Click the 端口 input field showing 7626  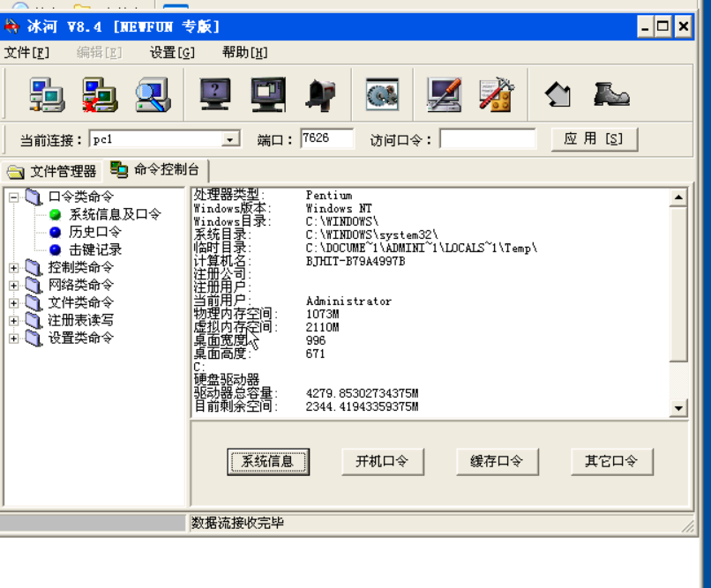pos(327,138)
